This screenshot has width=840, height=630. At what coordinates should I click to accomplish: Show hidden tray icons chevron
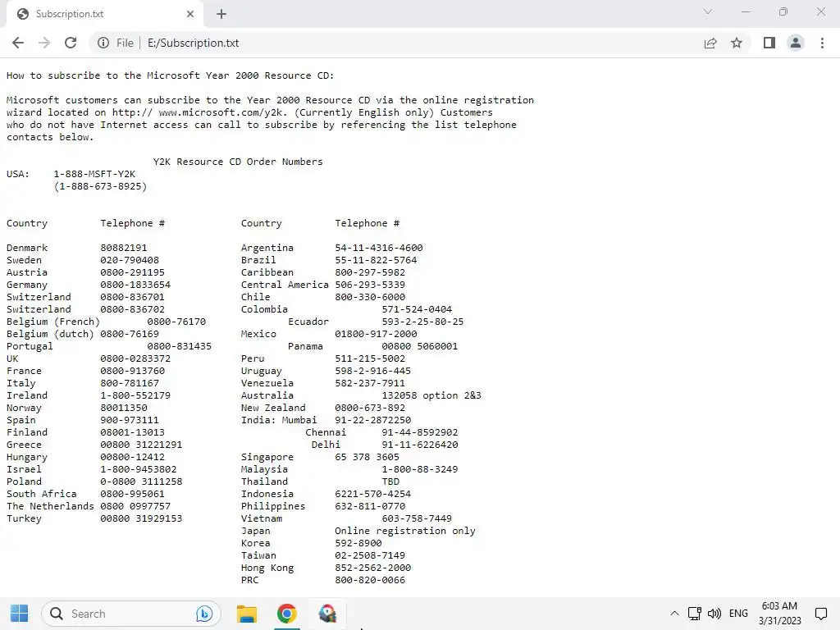coord(674,614)
